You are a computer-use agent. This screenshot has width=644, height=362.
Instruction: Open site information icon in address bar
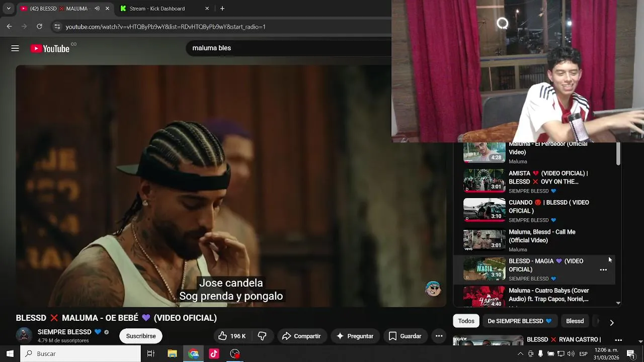(x=57, y=26)
